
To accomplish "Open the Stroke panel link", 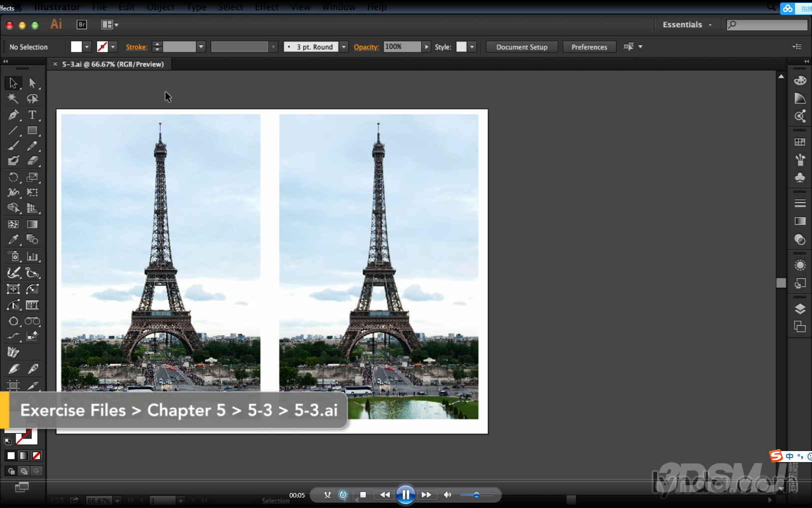I will pos(136,47).
